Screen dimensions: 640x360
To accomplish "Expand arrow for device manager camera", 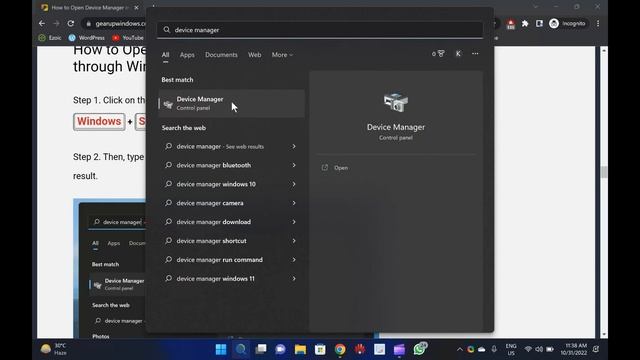I will (294, 203).
